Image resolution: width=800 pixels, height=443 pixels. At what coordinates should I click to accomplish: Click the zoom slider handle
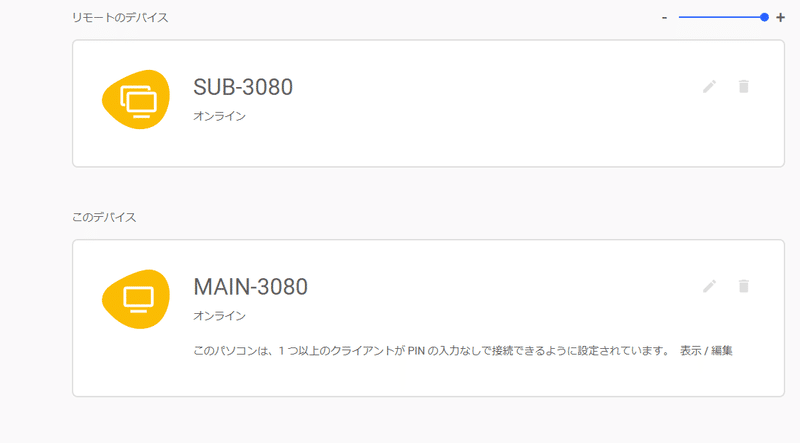(764, 17)
